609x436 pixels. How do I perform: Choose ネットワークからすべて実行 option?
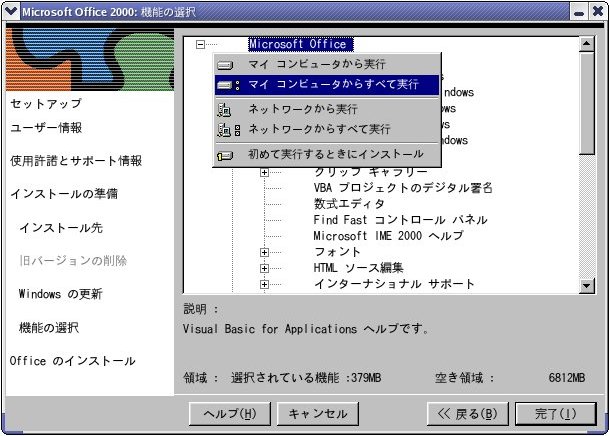[x=327, y=129]
